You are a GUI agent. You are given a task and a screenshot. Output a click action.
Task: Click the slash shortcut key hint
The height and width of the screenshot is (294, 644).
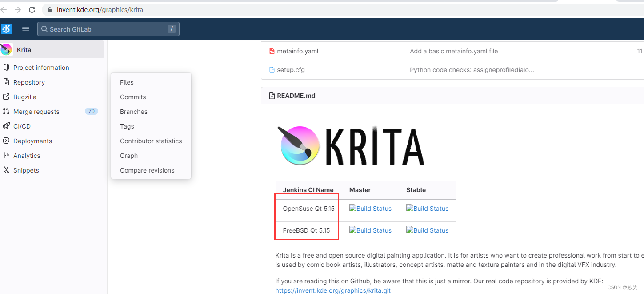172,29
